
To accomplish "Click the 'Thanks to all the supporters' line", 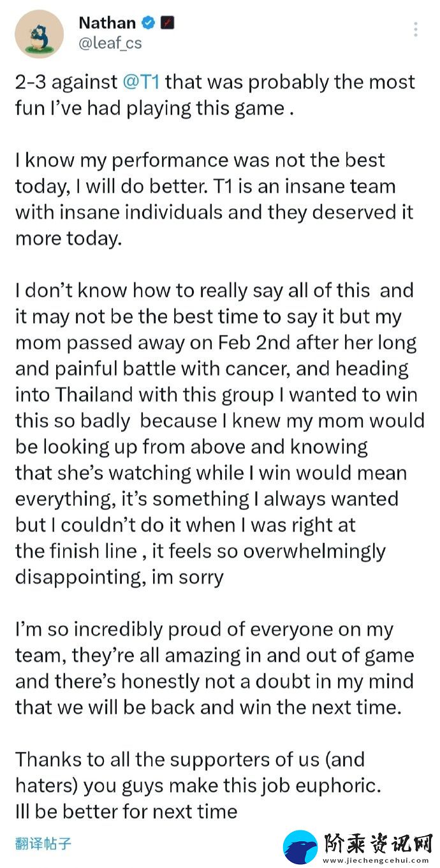I will (190, 760).
